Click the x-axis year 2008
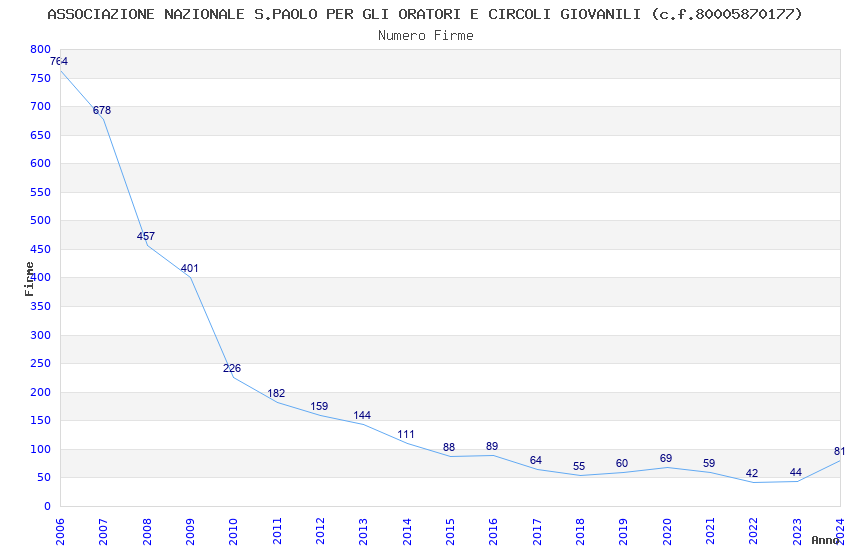 click(147, 532)
